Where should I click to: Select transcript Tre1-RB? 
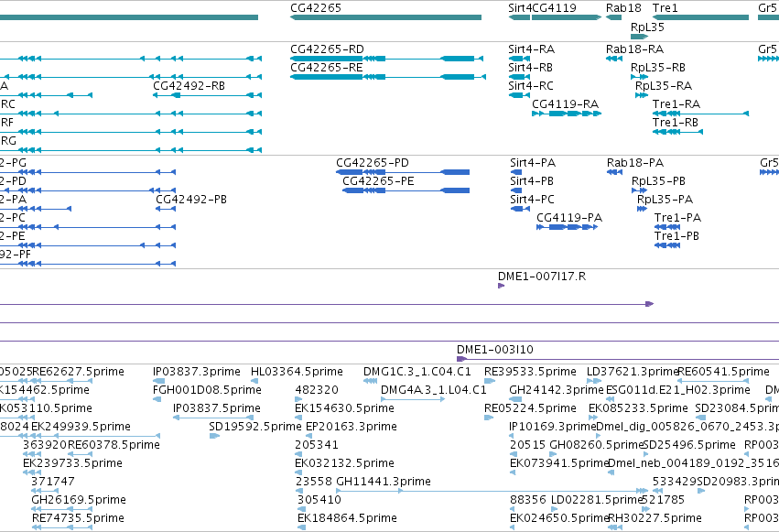point(676,123)
